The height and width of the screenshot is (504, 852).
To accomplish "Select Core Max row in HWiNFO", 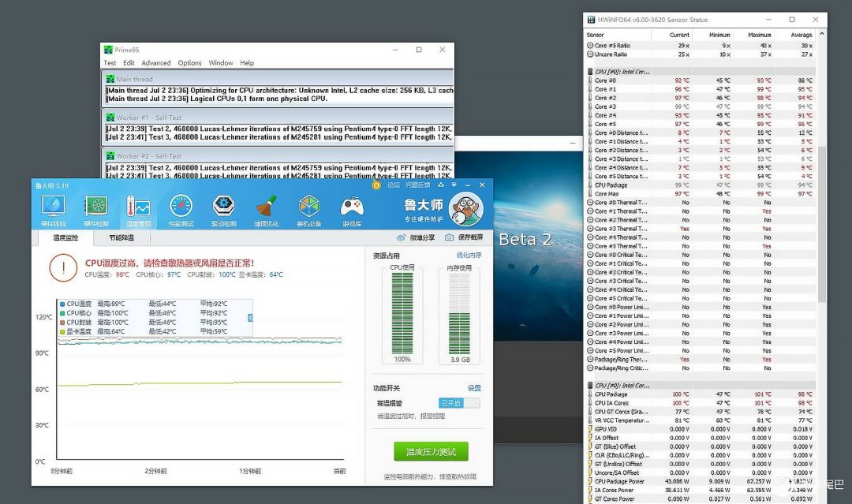I will (700, 193).
